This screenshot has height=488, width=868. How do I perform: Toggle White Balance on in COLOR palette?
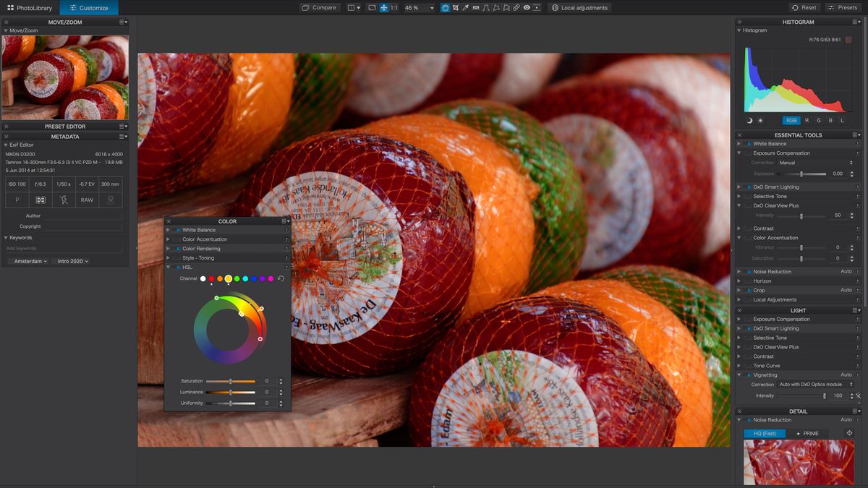click(x=177, y=230)
